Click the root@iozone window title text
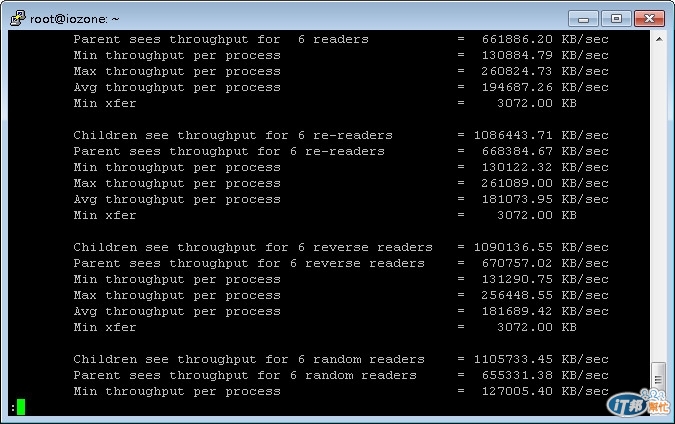Screen dimensions: 675x424 (74, 19)
